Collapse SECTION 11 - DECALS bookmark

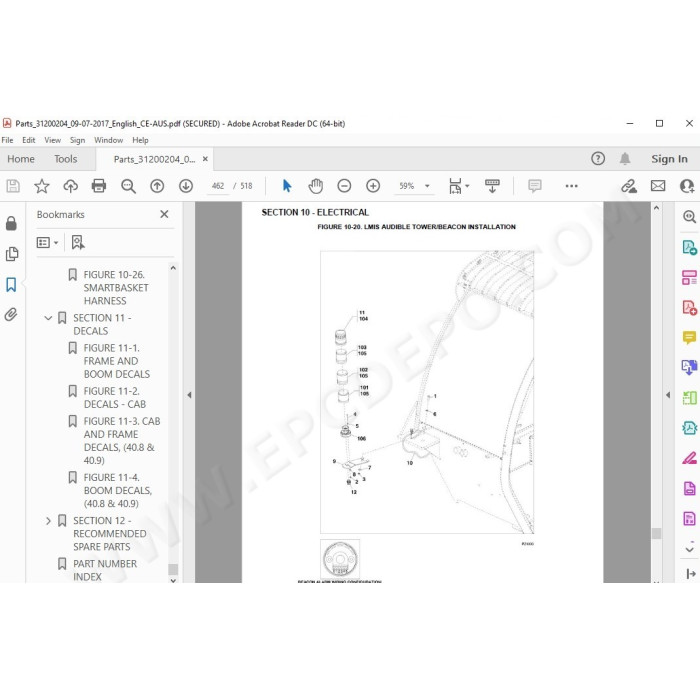(x=48, y=318)
